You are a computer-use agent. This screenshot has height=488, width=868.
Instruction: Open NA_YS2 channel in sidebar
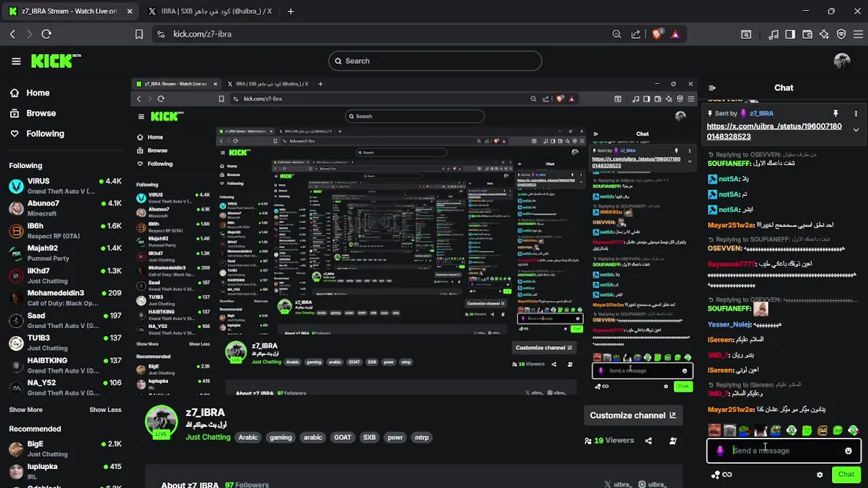pos(65,387)
